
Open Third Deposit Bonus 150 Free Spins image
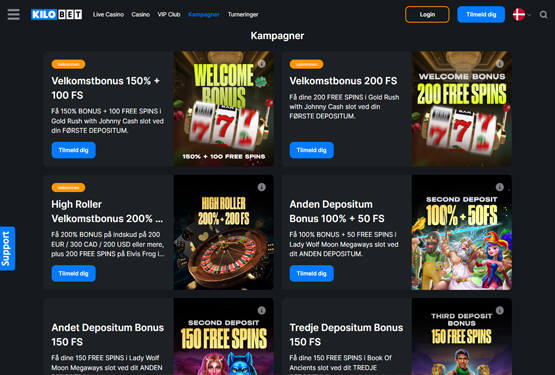[462, 336]
